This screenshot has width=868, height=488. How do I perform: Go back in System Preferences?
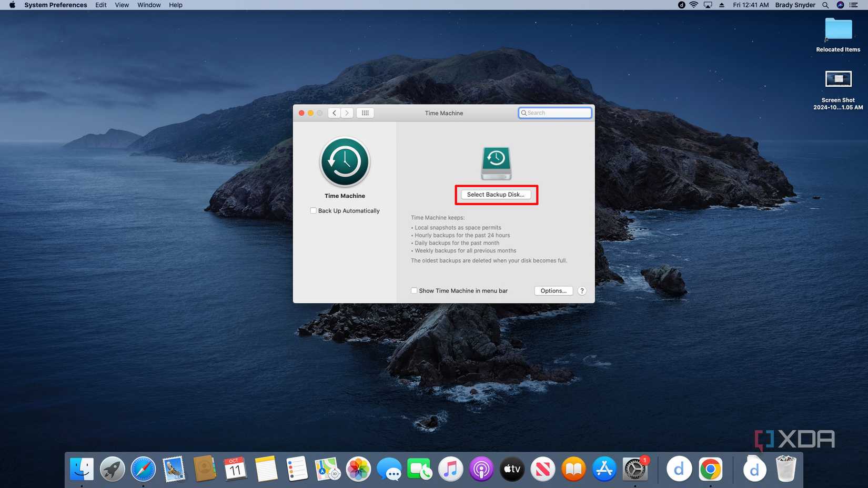334,113
